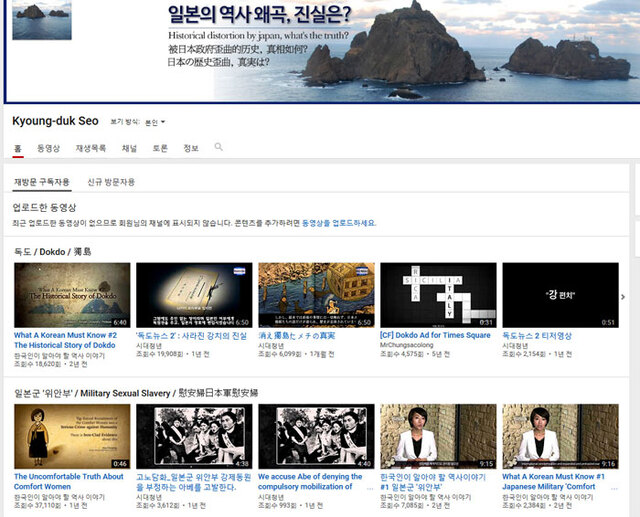Open 한국인이 알아야 할 역사이야기 #1 title link

pyautogui.click(x=433, y=482)
